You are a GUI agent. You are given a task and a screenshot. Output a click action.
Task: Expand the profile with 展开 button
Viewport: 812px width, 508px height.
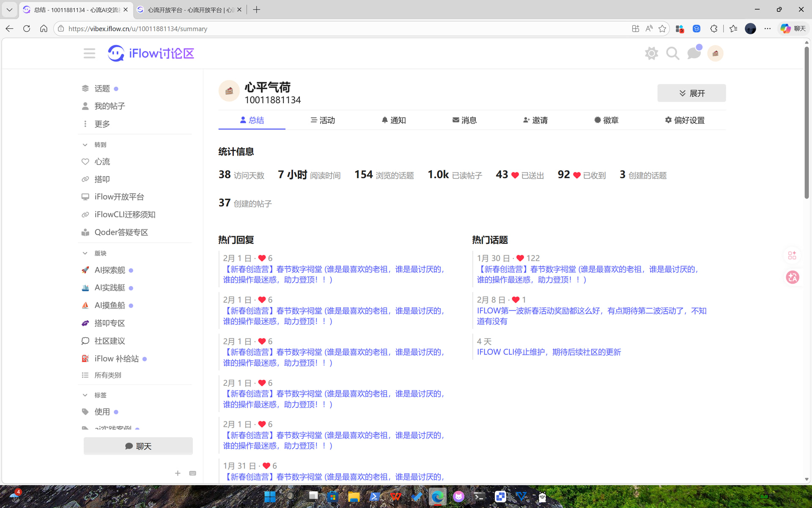pyautogui.click(x=691, y=93)
